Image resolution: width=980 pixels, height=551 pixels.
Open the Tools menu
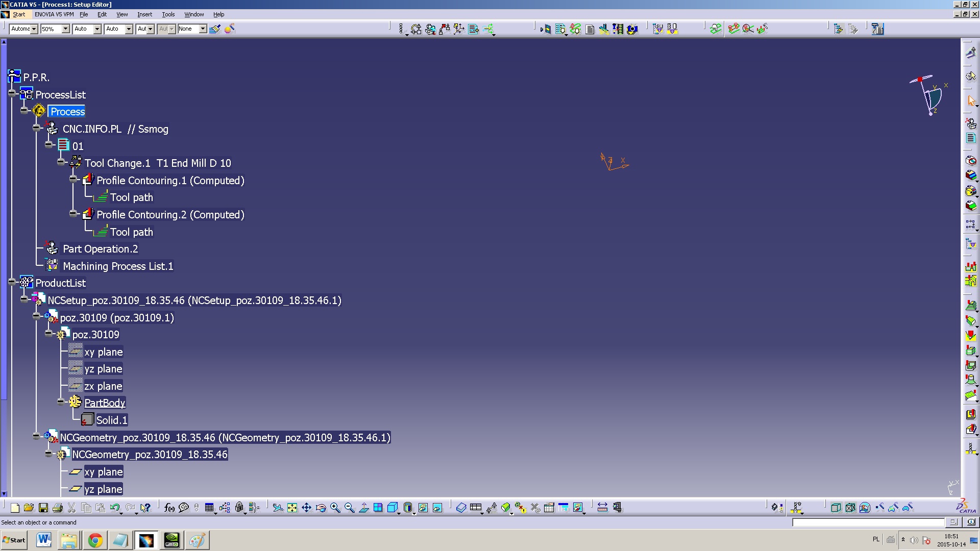point(168,14)
